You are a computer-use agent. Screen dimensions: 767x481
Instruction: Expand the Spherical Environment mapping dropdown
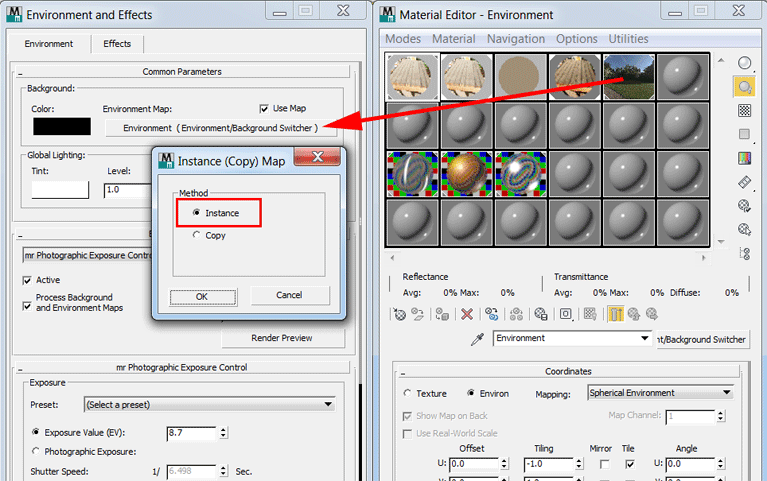660,393
